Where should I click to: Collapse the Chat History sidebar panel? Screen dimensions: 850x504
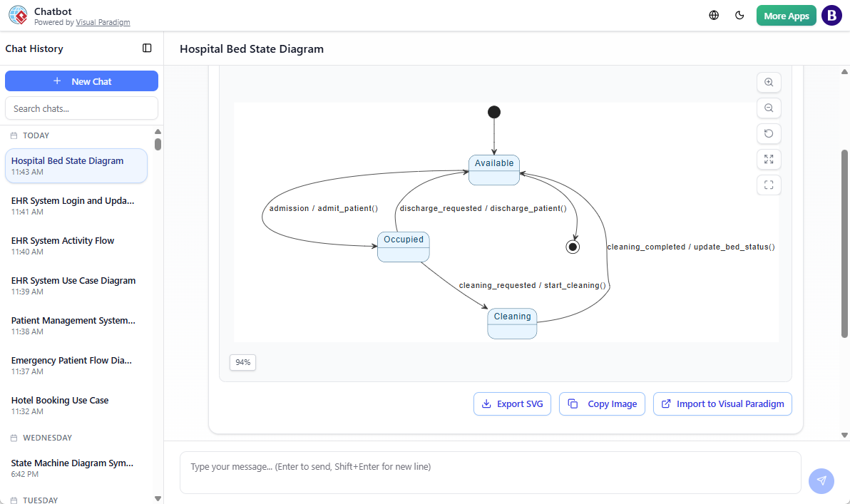coord(147,48)
